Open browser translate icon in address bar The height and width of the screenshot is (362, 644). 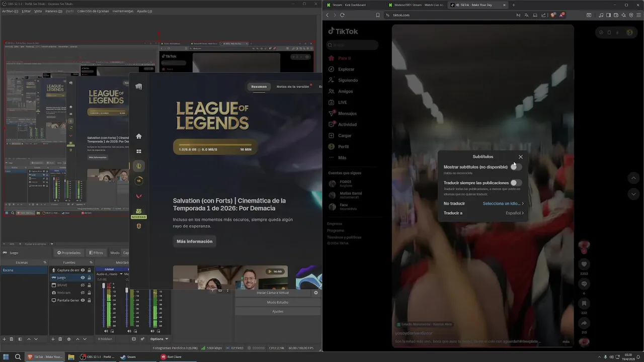[x=526, y=15]
